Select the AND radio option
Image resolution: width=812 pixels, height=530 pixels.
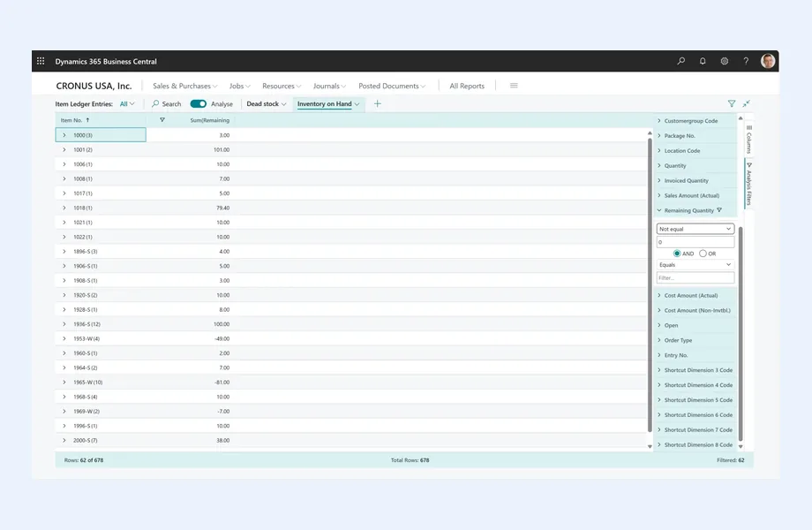[x=677, y=254]
